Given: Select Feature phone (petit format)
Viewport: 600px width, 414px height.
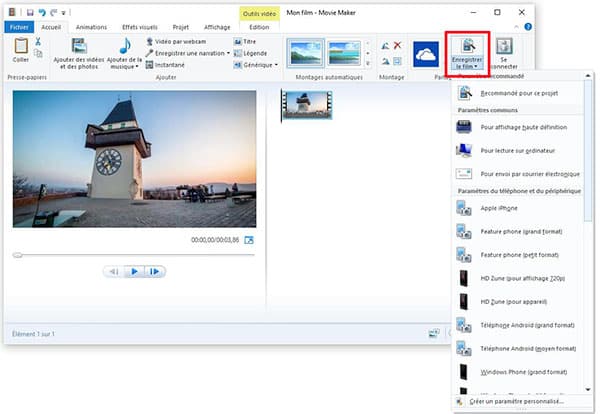Looking at the screenshot, I should pos(518,255).
